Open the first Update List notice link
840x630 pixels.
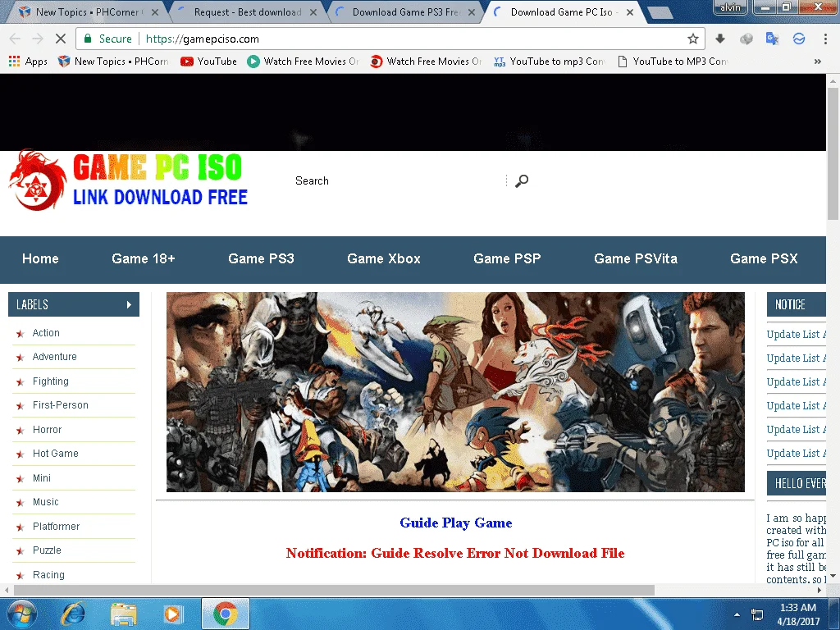(796, 335)
